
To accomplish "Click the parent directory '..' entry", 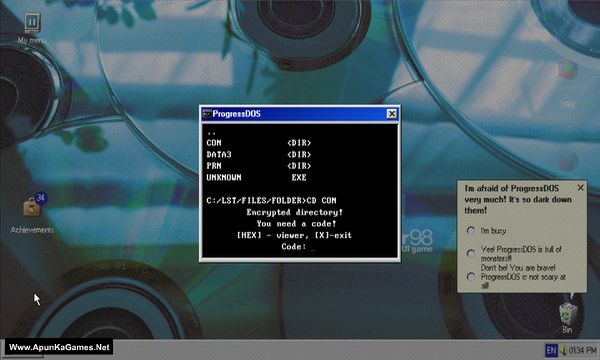I will coord(211,133).
